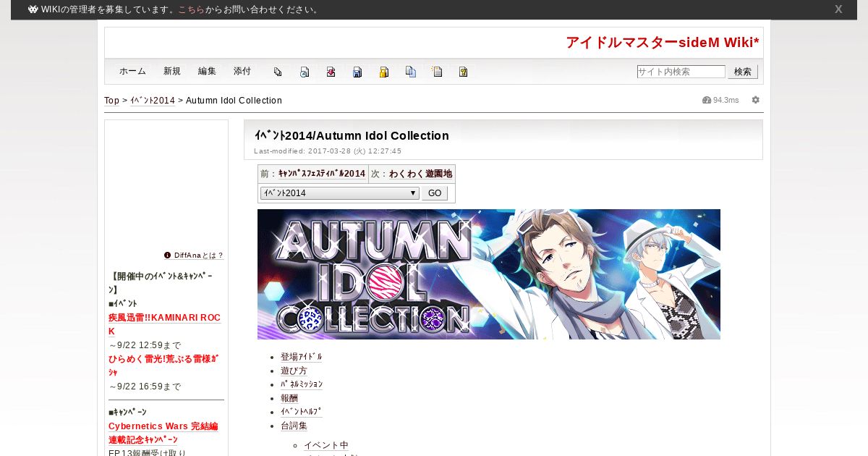868x456 pixels.
Task: Open next event わくわく遊園地
Action: point(421,174)
